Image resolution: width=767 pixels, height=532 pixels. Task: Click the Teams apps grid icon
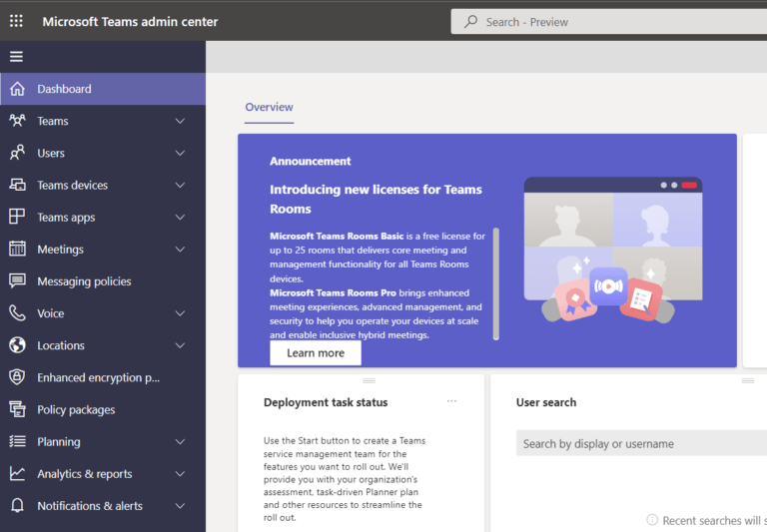click(17, 217)
